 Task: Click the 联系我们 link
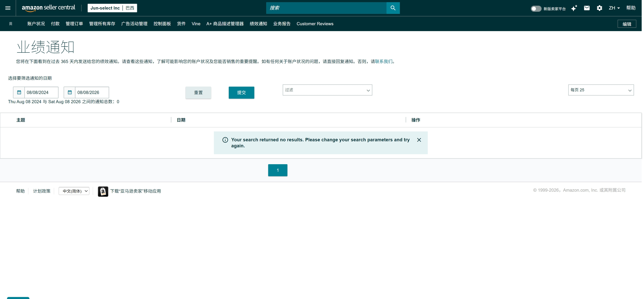coord(383,62)
